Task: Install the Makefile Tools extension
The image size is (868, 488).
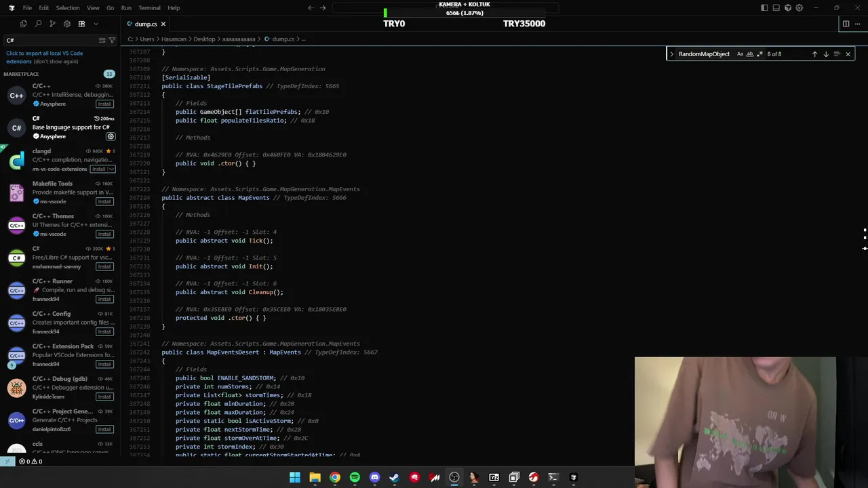Action: click(104, 201)
